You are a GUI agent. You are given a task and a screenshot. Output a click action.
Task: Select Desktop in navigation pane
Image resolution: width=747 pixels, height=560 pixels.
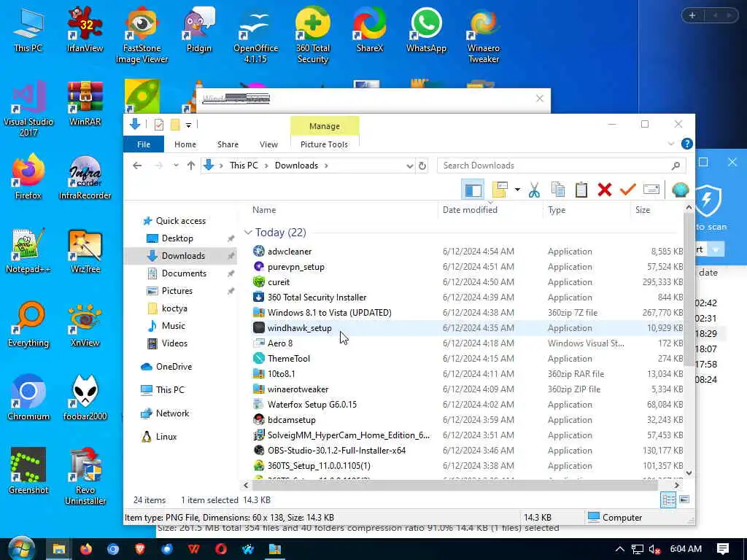(x=177, y=238)
